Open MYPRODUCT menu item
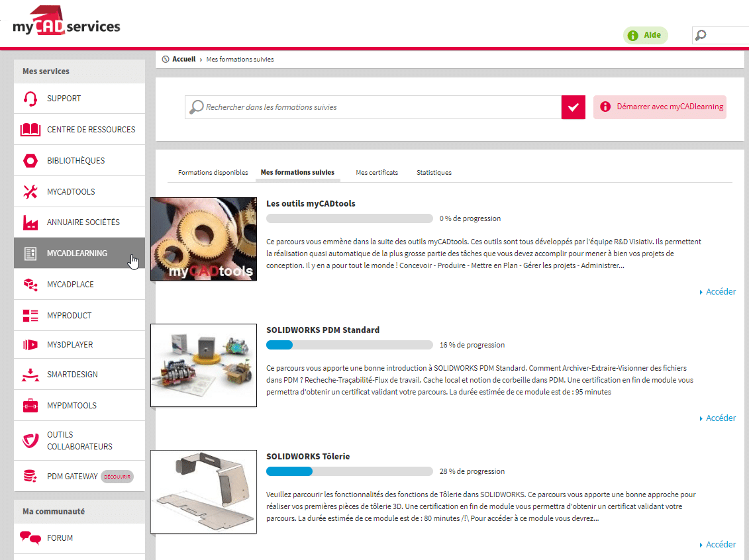 [x=79, y=316]
